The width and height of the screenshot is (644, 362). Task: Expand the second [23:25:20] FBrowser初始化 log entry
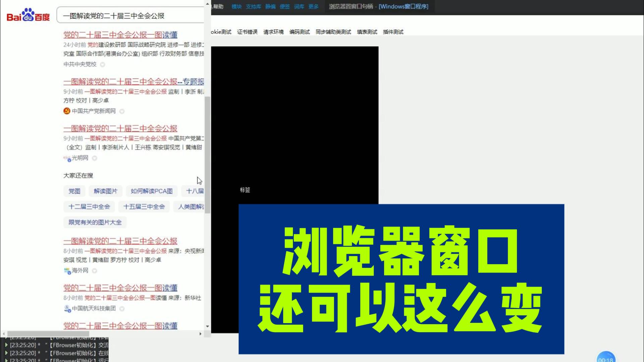pos(6,353)
